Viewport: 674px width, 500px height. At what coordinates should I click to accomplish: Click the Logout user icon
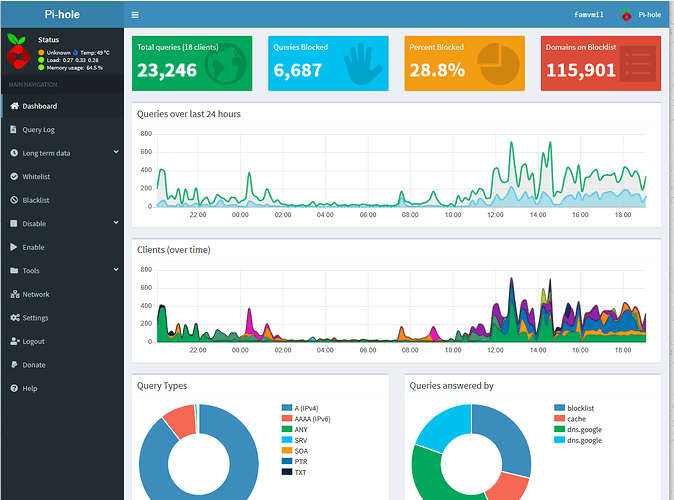15,341
